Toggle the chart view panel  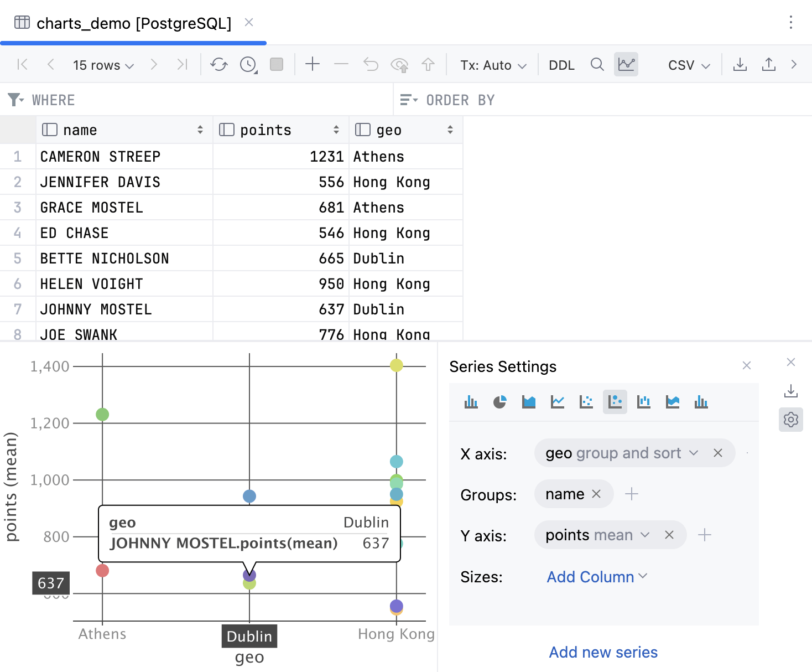[626, 64]
